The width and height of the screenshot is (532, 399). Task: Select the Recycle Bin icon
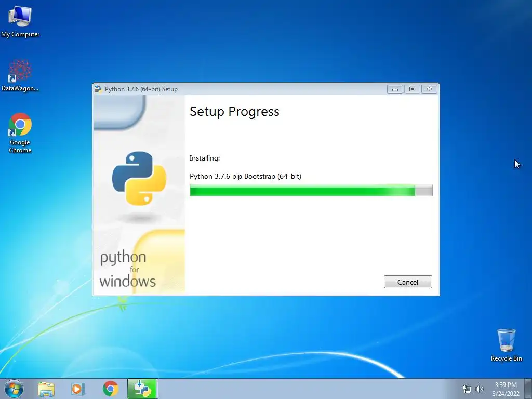(x=506, y=345)
